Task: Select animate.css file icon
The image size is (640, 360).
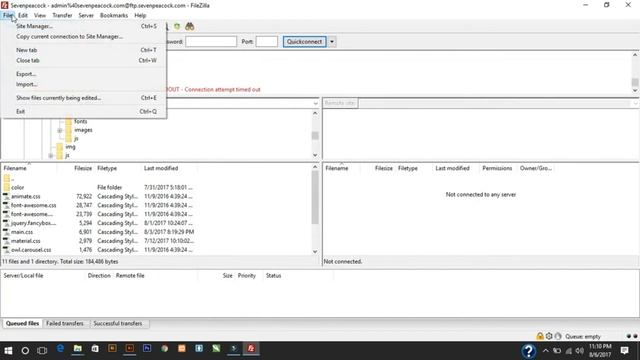Action: click(6, 196)
